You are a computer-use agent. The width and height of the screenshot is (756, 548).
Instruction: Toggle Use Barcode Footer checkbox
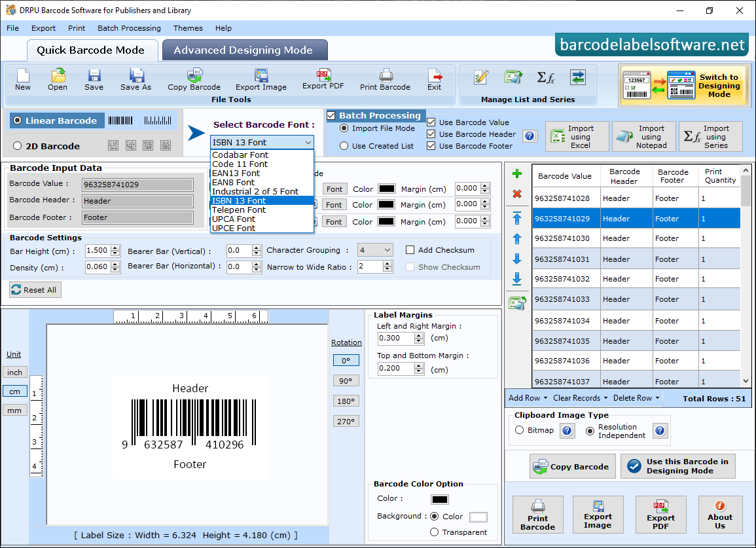pos(431,146)
